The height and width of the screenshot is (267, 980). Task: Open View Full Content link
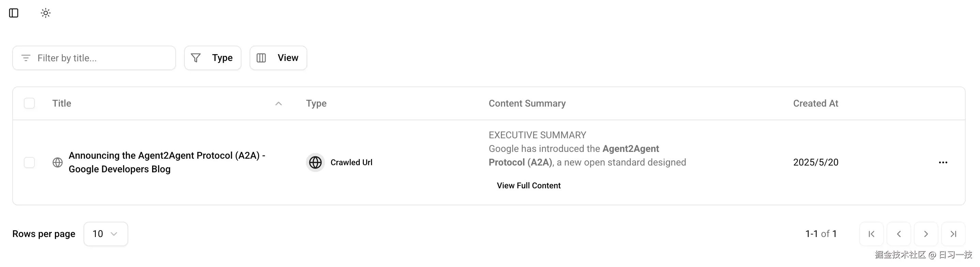pos(529,185)
